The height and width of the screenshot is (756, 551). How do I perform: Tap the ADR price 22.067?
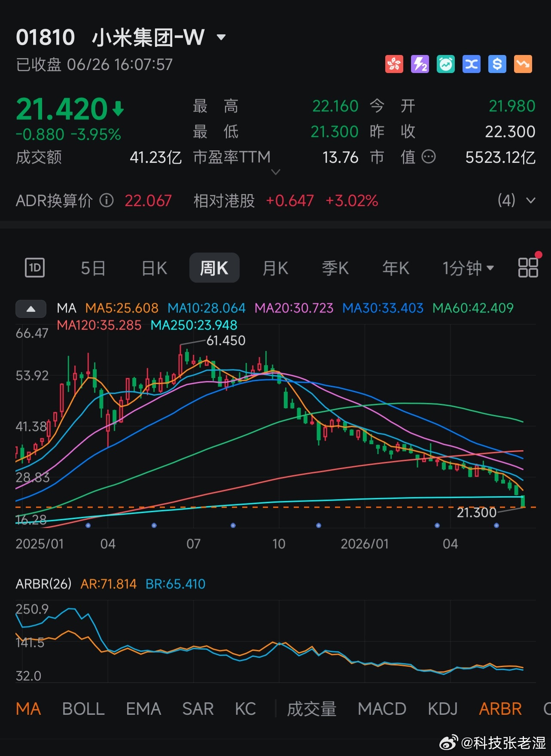pos(148,201)
